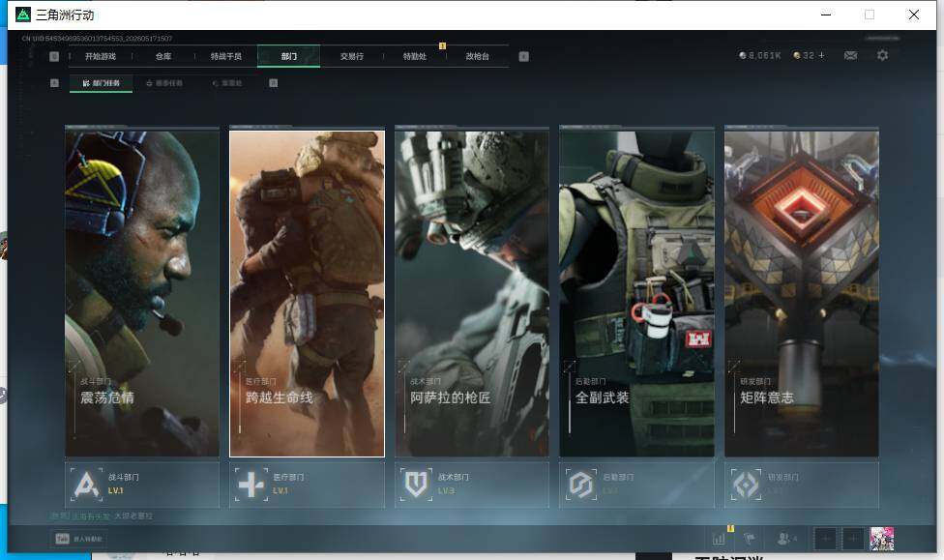Open the 震荡危情 mission card
Viewport: 944px width, 560px height.
pyautogui.click(x=142, y=293)
